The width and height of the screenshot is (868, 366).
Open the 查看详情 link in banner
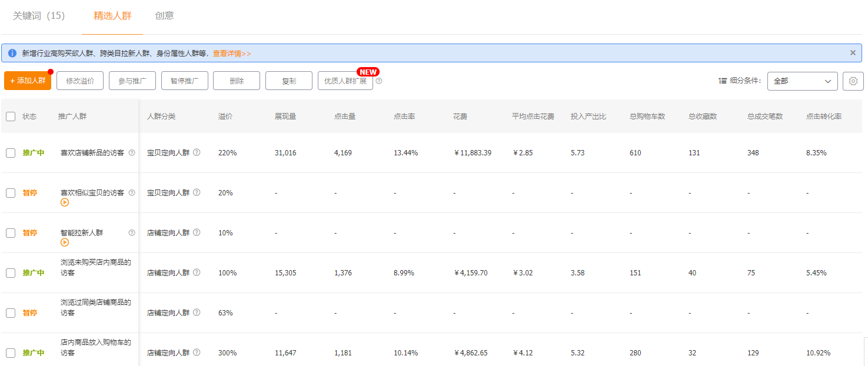(x=231, y=54)
